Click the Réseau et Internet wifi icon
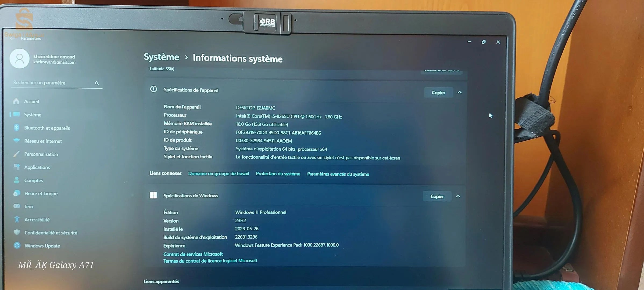The image size is (644, 290). tap(17, 140)
